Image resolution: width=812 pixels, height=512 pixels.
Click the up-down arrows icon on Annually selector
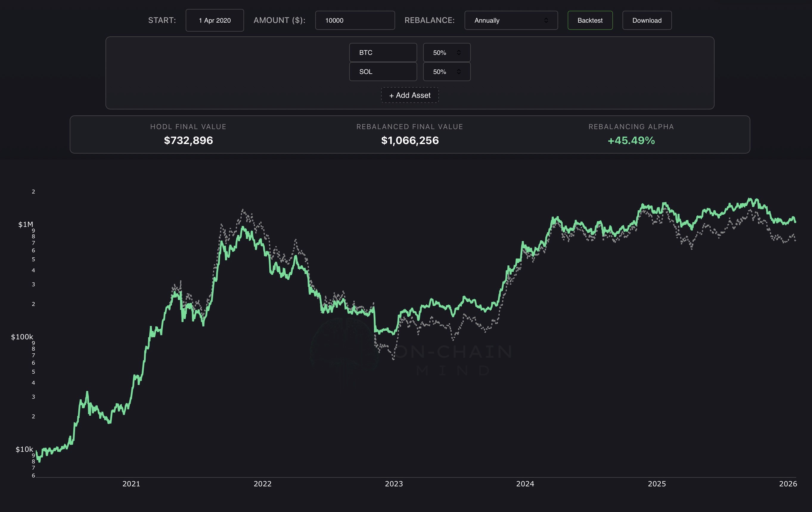pos(546,20)
